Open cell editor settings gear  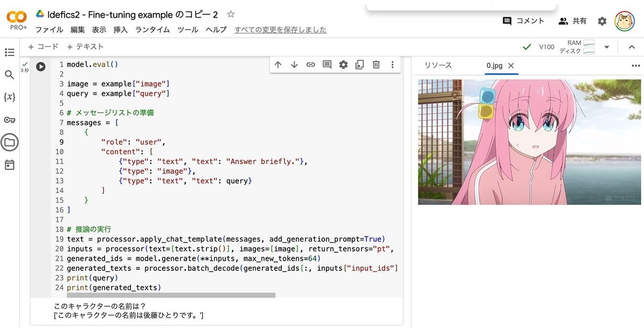tap(343, 65)
